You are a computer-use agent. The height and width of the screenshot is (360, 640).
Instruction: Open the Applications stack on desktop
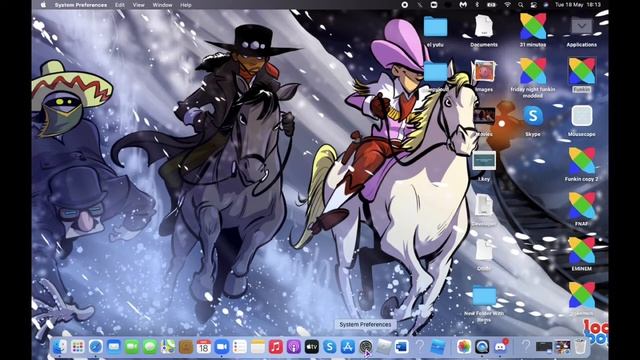[582, 27]
